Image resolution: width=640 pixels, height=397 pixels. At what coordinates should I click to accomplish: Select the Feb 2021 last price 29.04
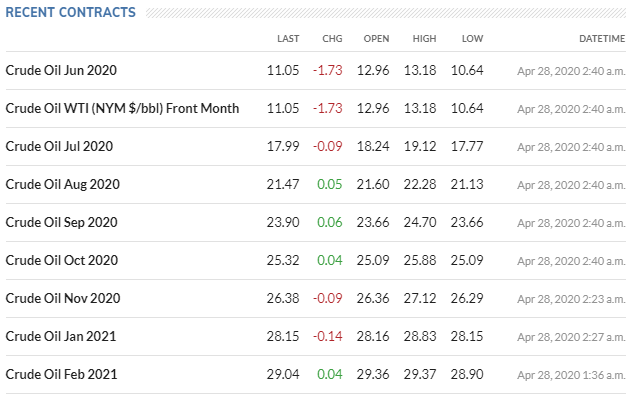(x=283, y=374)
